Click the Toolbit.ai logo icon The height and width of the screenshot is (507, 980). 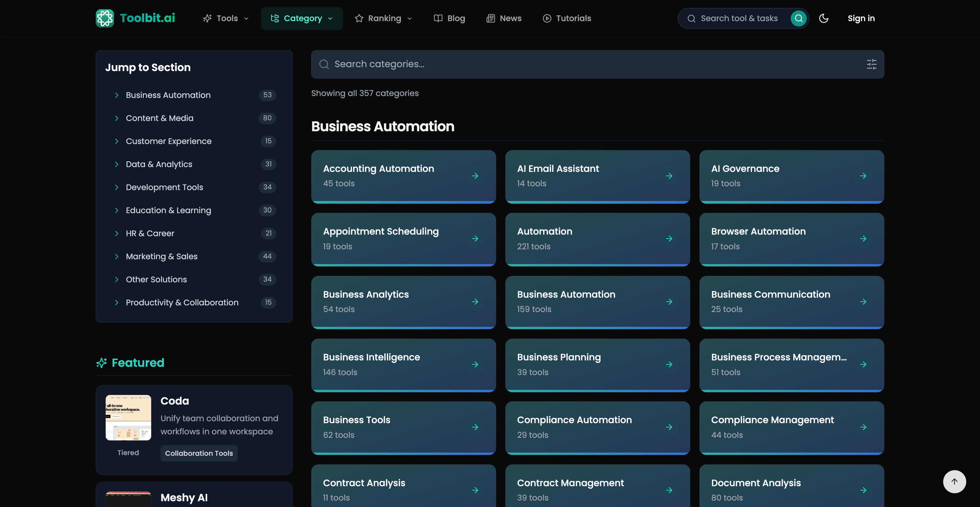(x=105, y=18)
